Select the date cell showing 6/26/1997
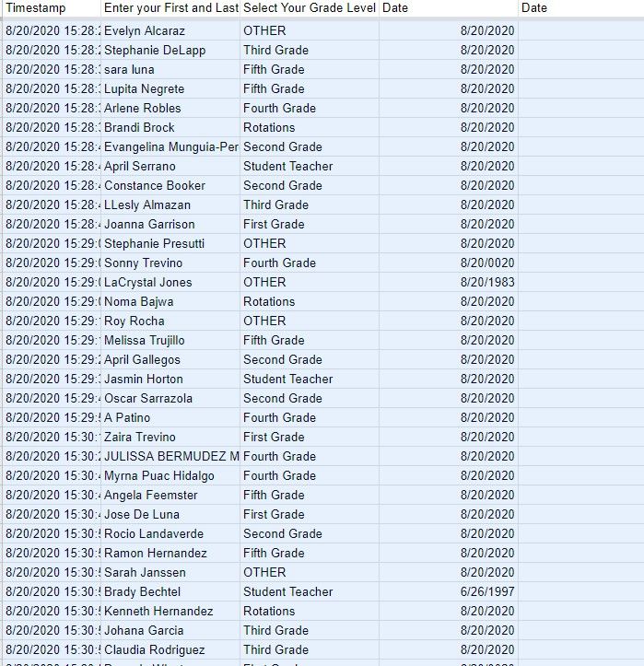The image size is (644, 666). (448, 591)
